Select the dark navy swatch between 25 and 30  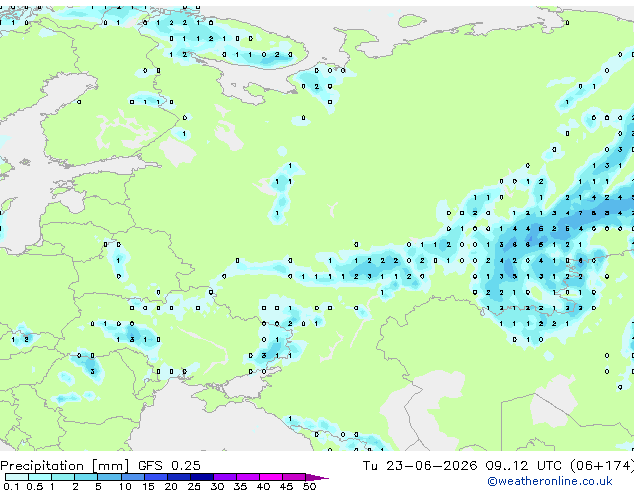[x=201, y=477]
